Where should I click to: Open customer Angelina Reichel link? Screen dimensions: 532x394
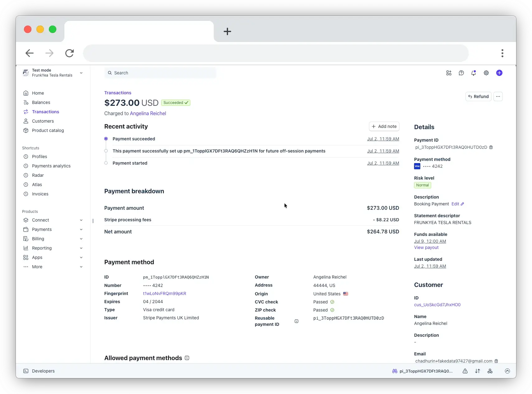(148, 113)
